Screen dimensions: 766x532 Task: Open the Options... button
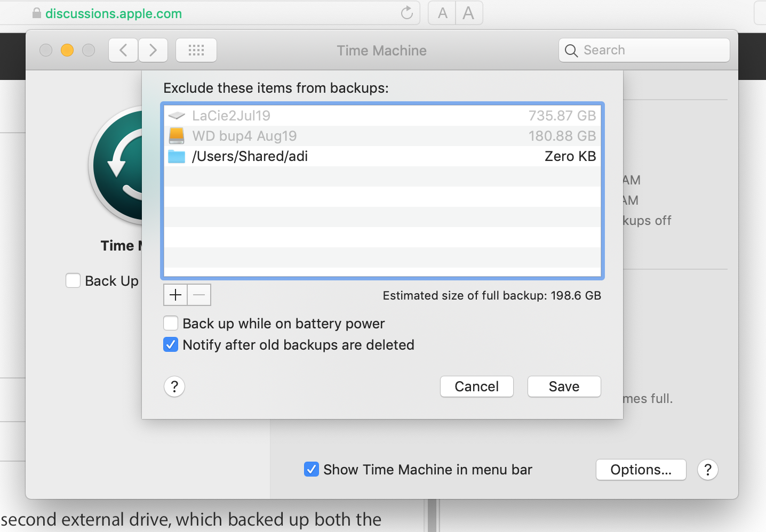click(x=641, y=470)
